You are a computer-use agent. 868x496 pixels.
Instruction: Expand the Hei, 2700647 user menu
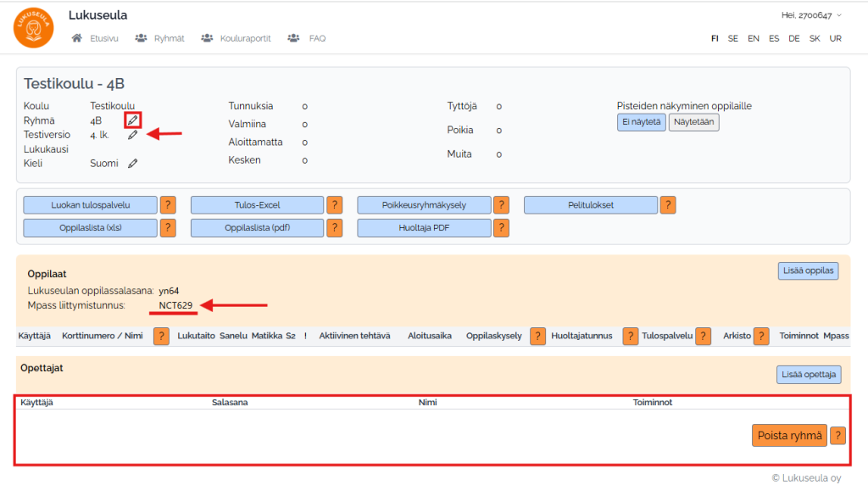click(x=811, y=15)
